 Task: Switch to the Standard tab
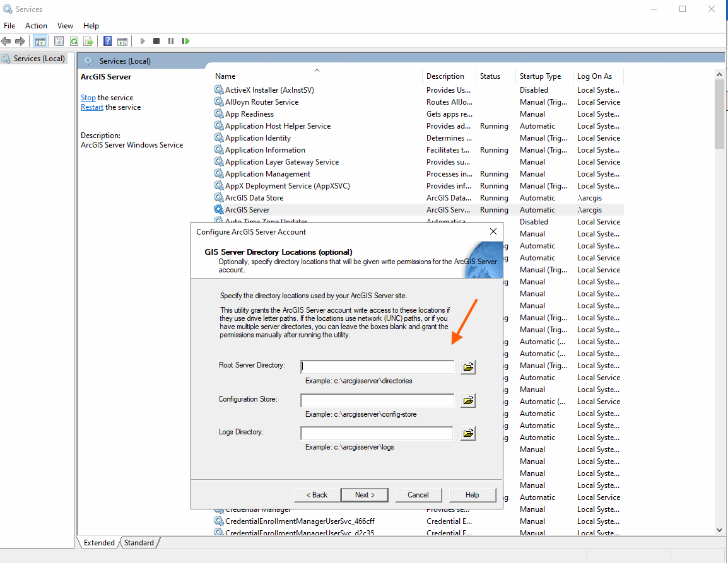139,543
